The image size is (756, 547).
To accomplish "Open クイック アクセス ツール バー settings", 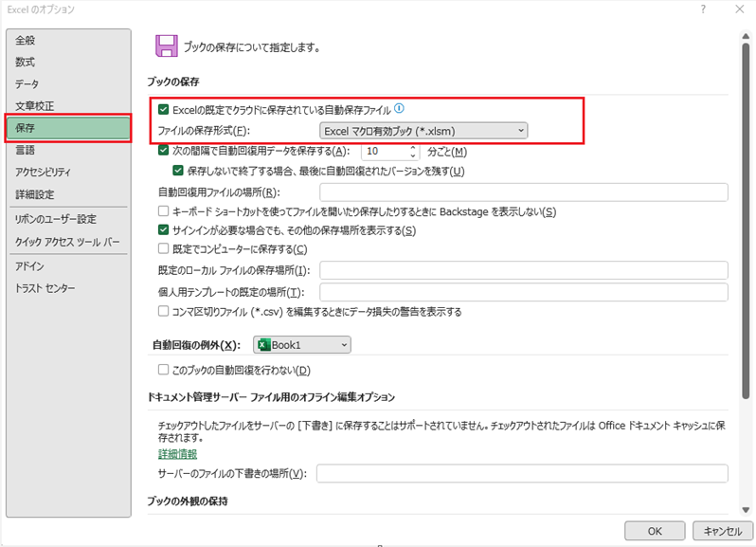I will pyautogui.click(x=67, y=242).
